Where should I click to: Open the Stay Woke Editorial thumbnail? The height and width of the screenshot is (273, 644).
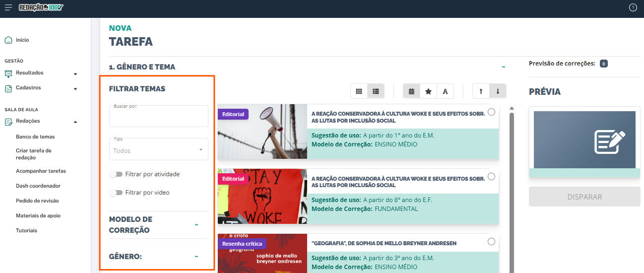[x=262, y=196]
